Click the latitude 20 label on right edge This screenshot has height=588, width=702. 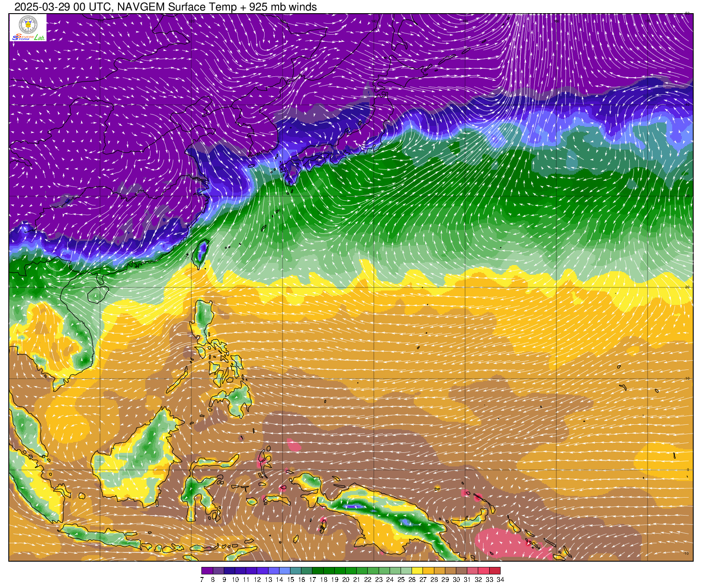tap(688, 287)
